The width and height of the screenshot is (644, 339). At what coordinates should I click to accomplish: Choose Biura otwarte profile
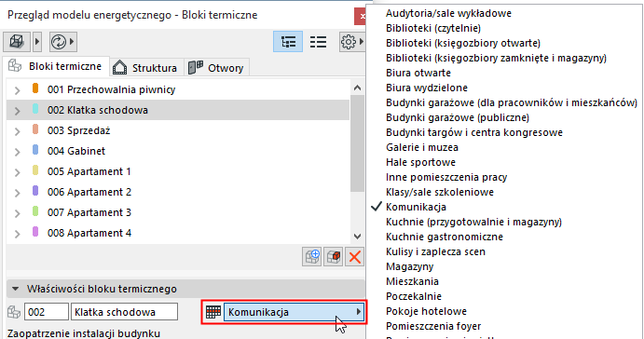click(418, 73)
